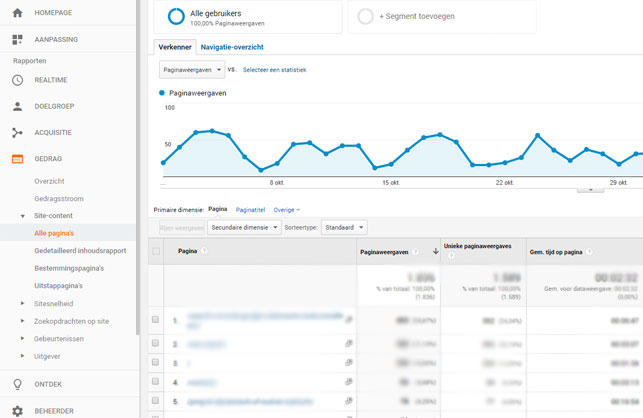Open the Aanpassing grid icon
This screenshot has height=418, width=643.
pos(17,39)
